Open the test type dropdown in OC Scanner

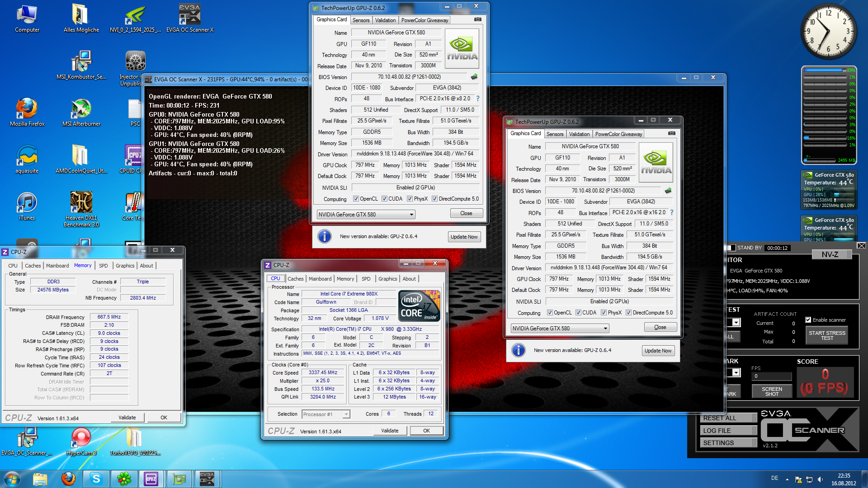(736, 323)
